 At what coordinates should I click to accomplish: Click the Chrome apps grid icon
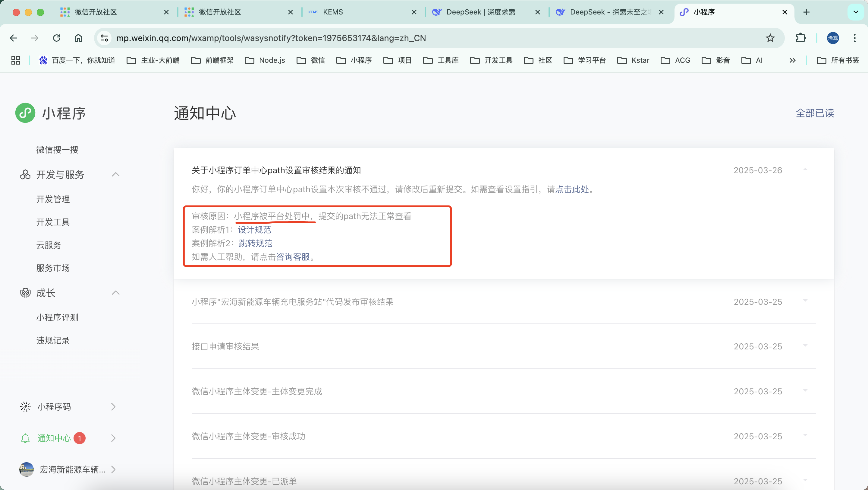click(x=15, y=60)
